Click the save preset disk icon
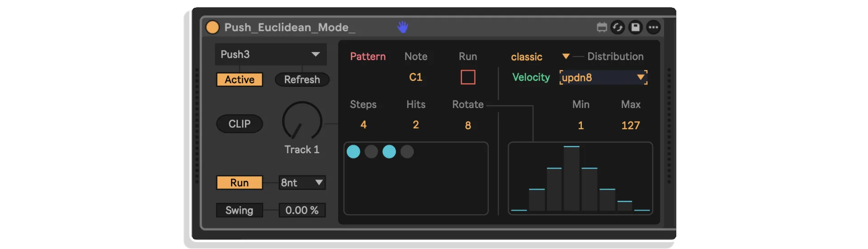The image size is (868, 249). tap(635, 27)
